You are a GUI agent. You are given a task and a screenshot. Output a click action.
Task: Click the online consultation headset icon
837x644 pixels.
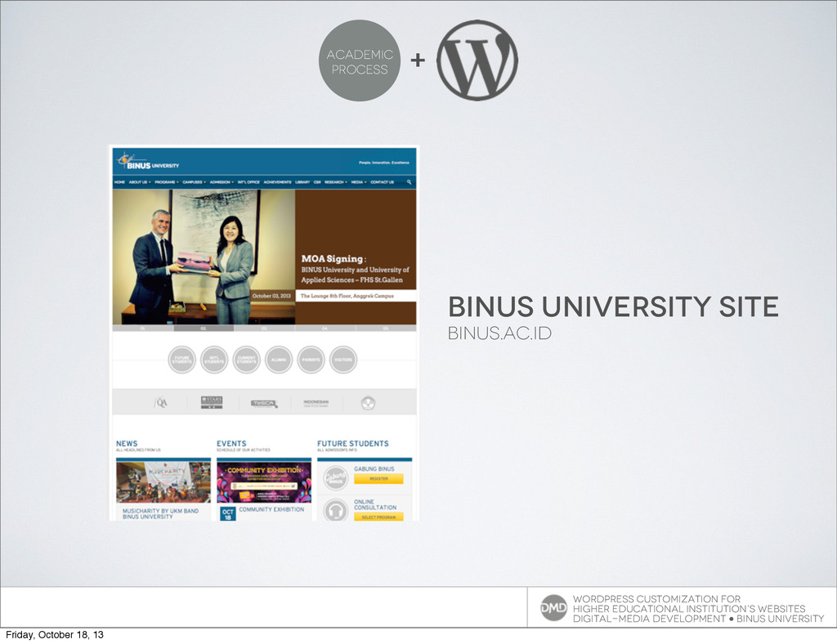click(x=336, y=511)
